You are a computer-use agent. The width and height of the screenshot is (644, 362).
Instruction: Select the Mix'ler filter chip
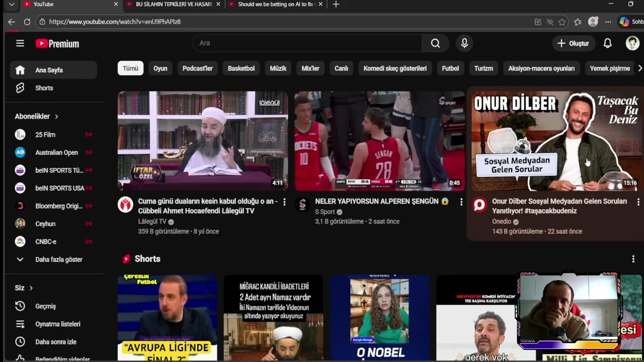(x=310, y=68)
